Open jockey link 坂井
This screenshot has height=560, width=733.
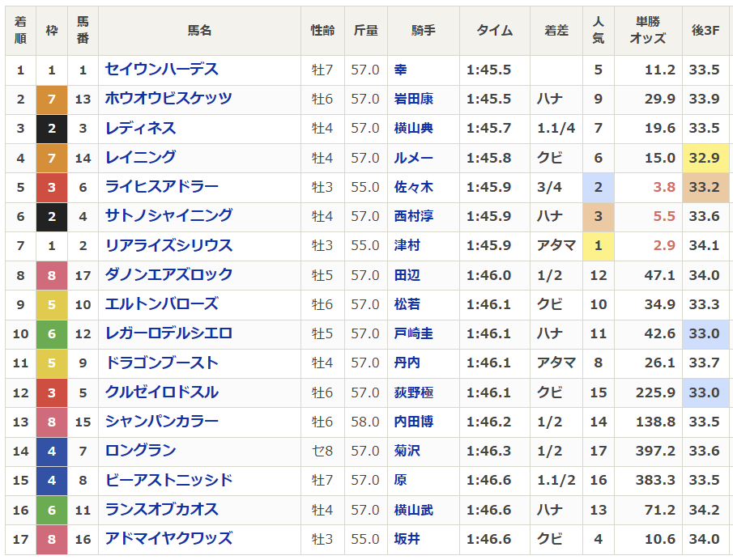pyautogui.click(x=407, y=538)
